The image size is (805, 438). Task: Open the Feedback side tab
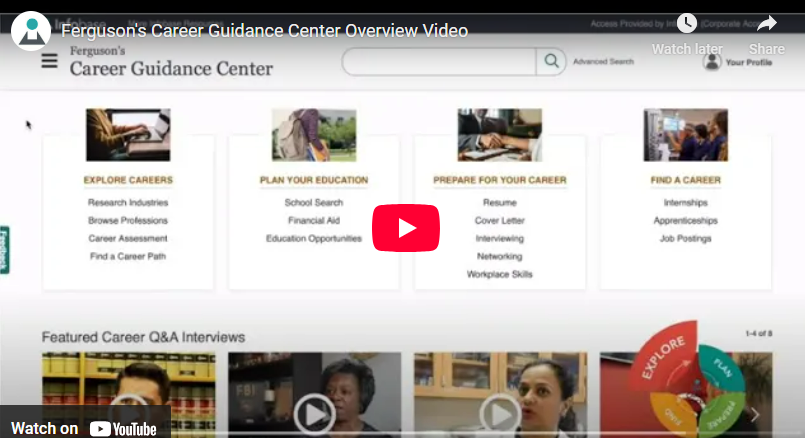tap(4, 250)
